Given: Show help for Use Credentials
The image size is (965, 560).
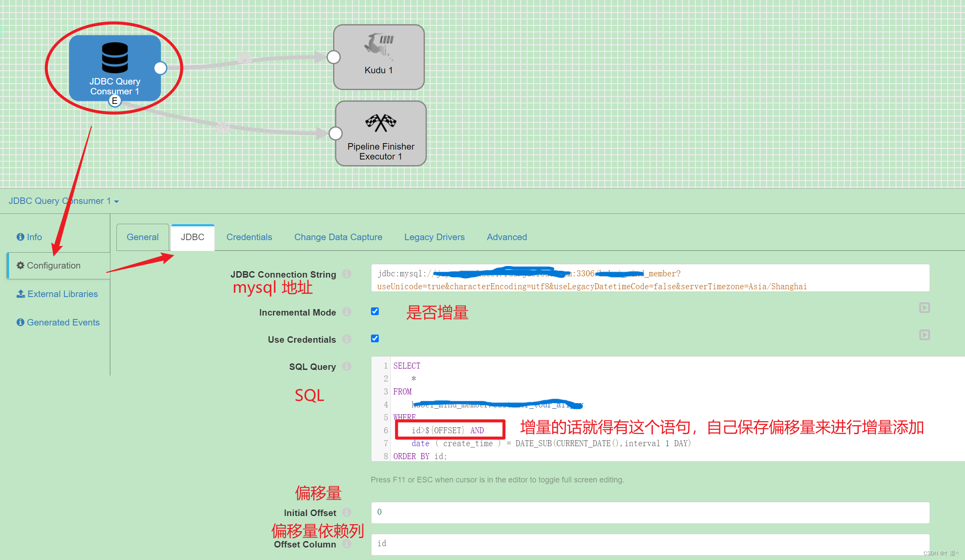Looking at the screenshot, I should [347, 339].
